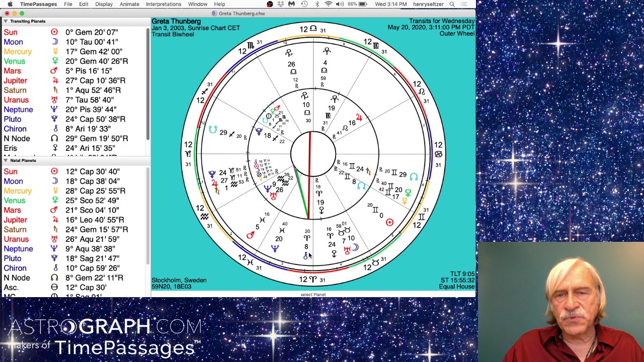Click the Venus glyph in Transiting Planets list
Viewport: 644px width, 362px height.
[55, 61]
